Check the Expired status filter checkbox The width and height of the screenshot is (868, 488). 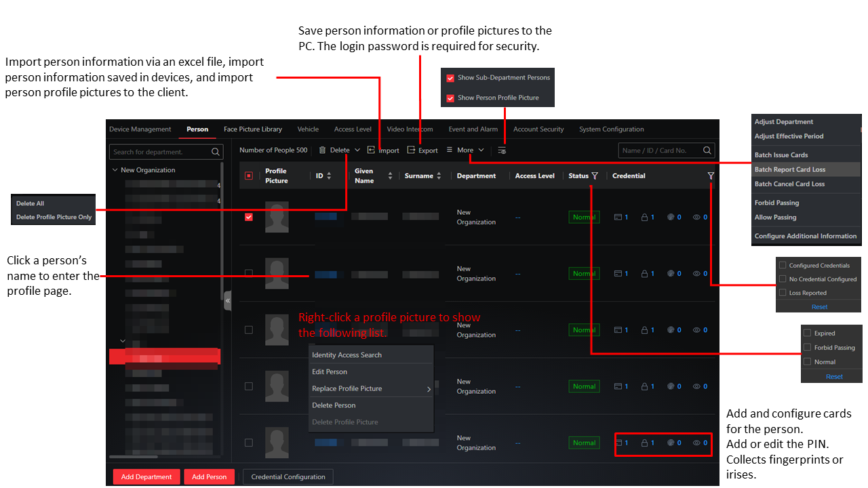coord(807,333)
